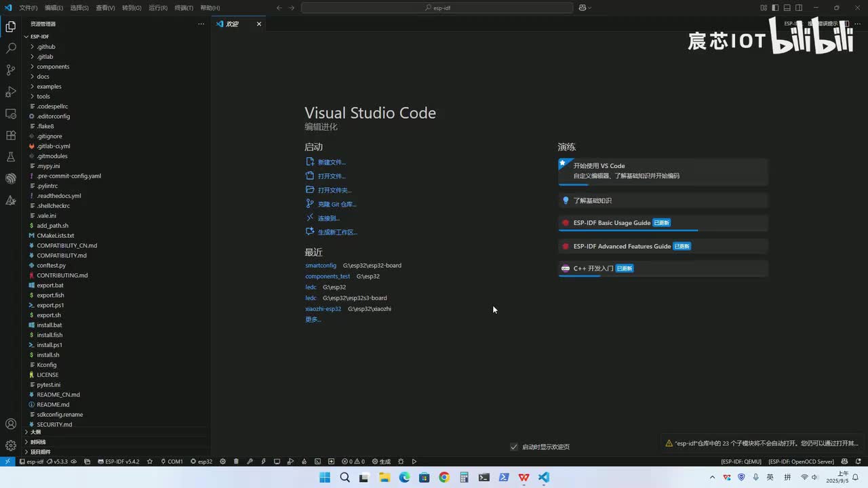Viewport: 868px width, 488px height.
Task: Open recent project smartconfig
Action: (321, 266)
